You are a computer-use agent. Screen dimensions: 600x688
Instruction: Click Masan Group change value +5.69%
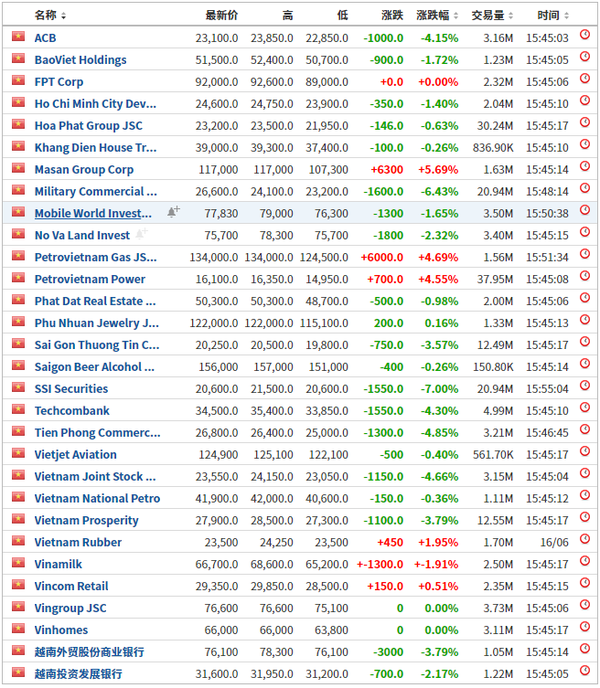[438, 169]
